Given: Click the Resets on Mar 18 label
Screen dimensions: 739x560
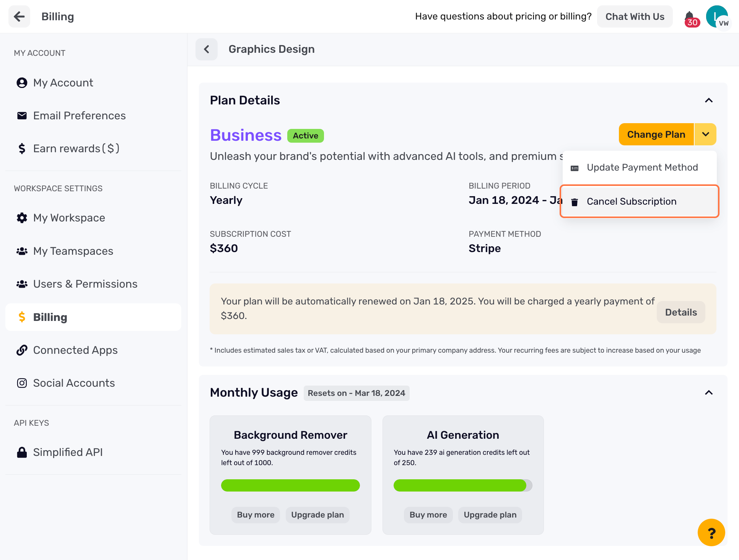Looking at the screenshot, I should point(356,393).
